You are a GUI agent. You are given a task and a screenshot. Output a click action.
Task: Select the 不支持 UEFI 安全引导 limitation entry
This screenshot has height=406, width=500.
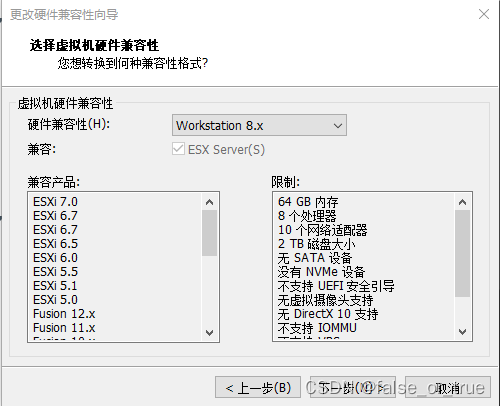coord(336,286)
